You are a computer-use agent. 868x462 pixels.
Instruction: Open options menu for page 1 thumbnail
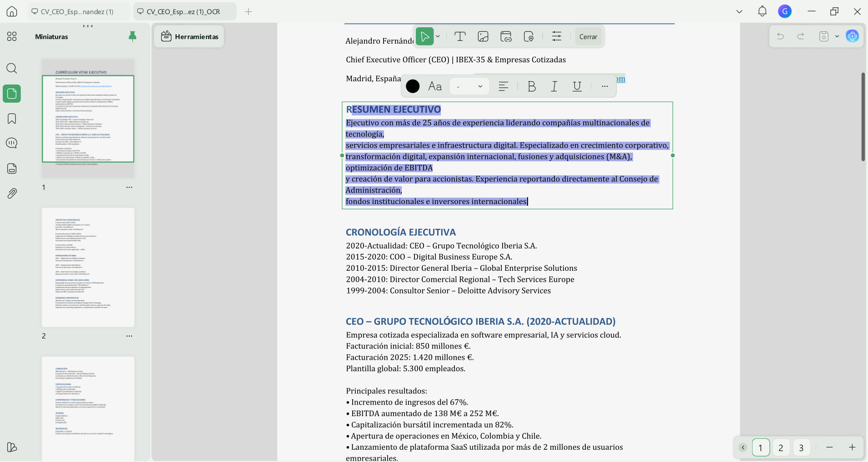pyautogui.click(x=129, y=187)
